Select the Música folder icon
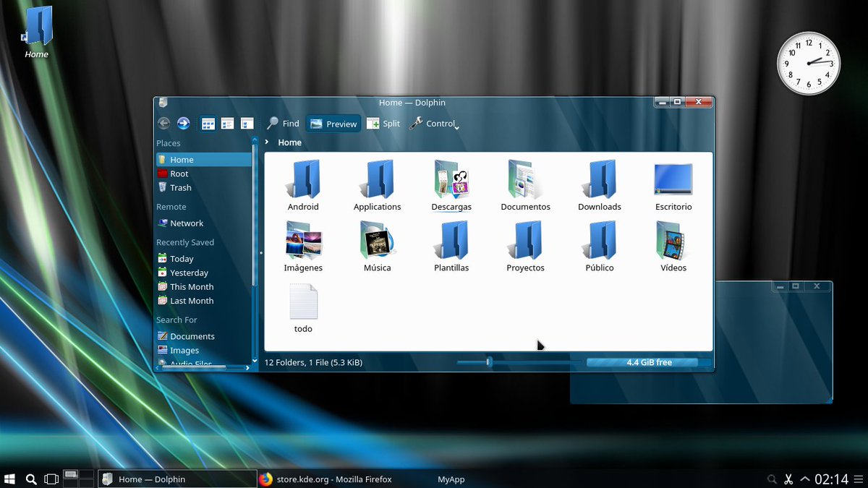868x488 pixels. click(378, 240)
